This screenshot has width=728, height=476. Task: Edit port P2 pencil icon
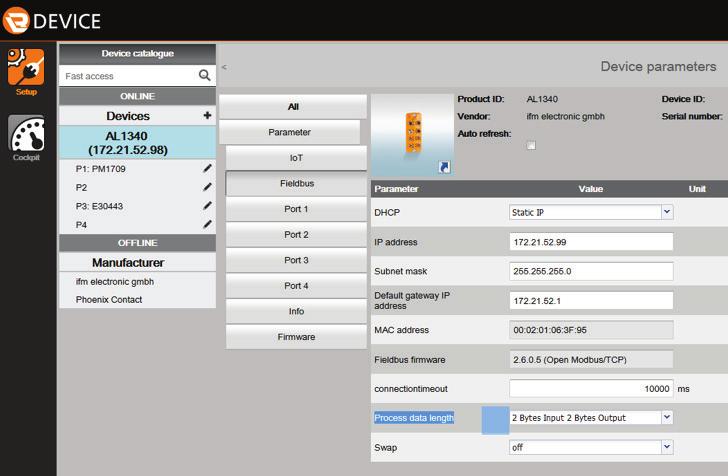[x=207, y=187]
